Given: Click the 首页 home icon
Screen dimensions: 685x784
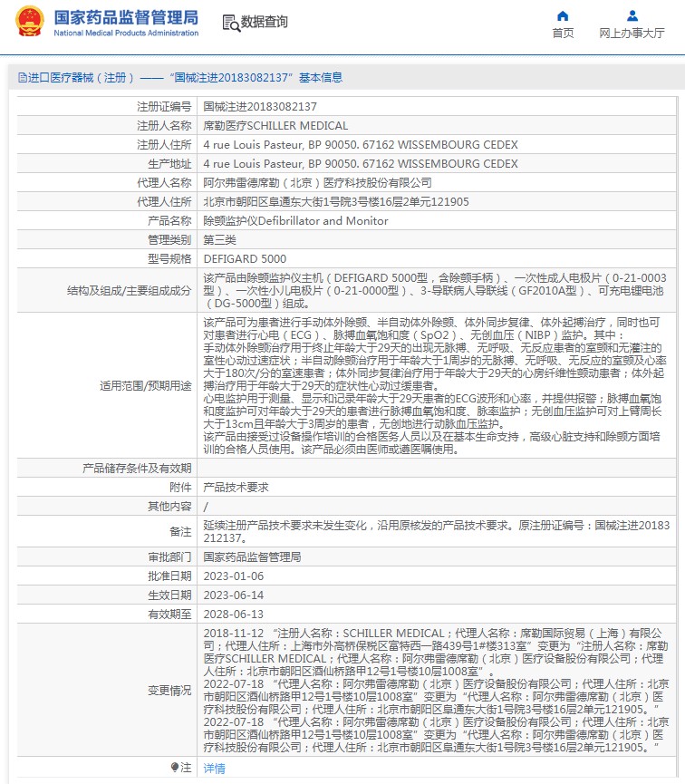Looking at the screenshot, I should [x=563, y=16].
